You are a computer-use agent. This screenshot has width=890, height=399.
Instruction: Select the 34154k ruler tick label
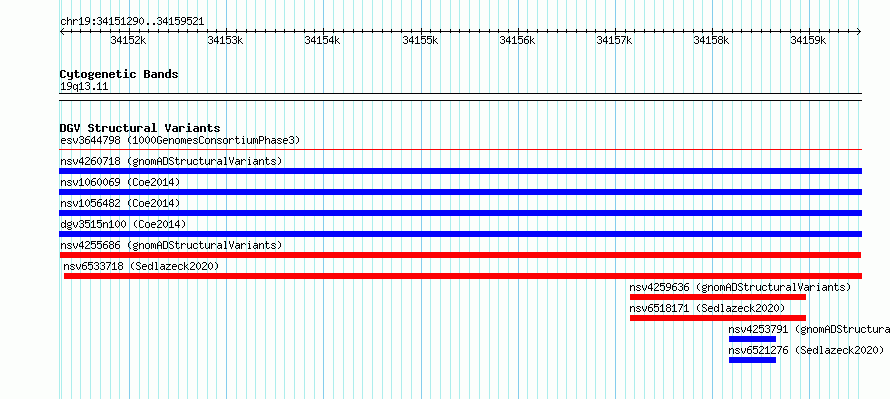click(x=323, y=40)
